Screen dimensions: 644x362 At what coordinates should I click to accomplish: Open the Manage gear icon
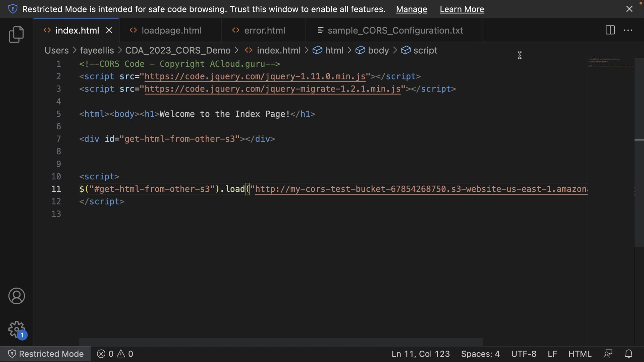click(16, 329)
